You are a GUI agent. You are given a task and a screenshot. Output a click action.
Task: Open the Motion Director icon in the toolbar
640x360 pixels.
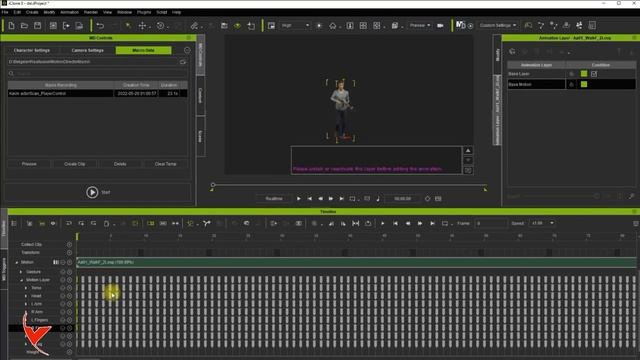pos(460,25)
